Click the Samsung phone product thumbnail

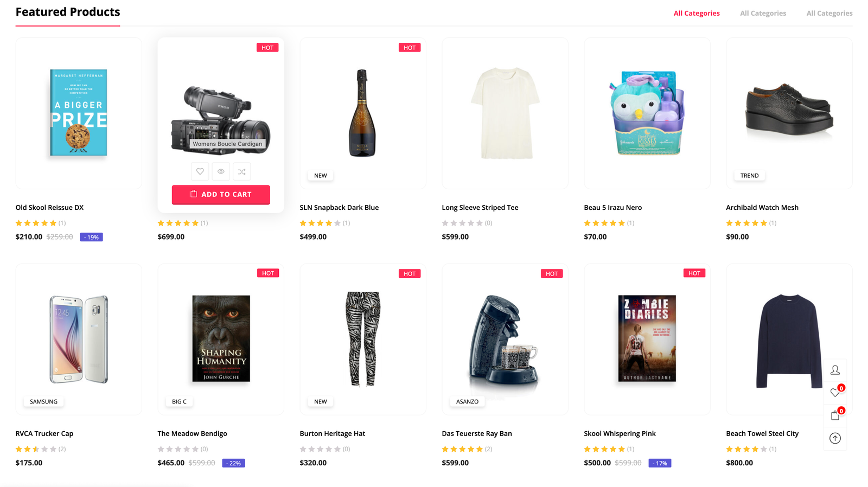[79, 339]
